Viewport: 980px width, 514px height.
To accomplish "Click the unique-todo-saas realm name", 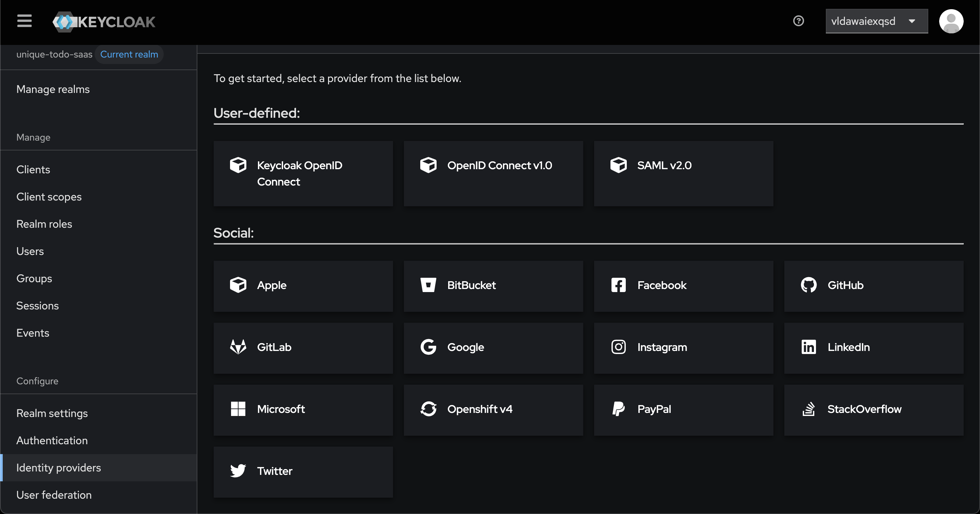I will click(x=54, y=54).
